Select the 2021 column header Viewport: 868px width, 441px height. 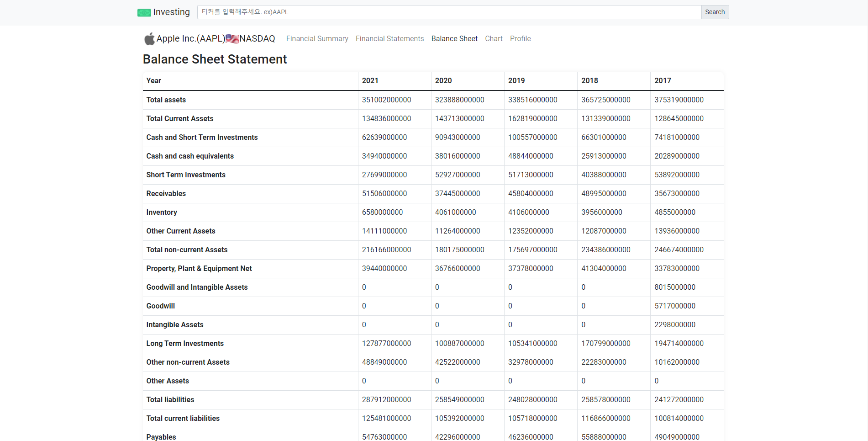370,80
